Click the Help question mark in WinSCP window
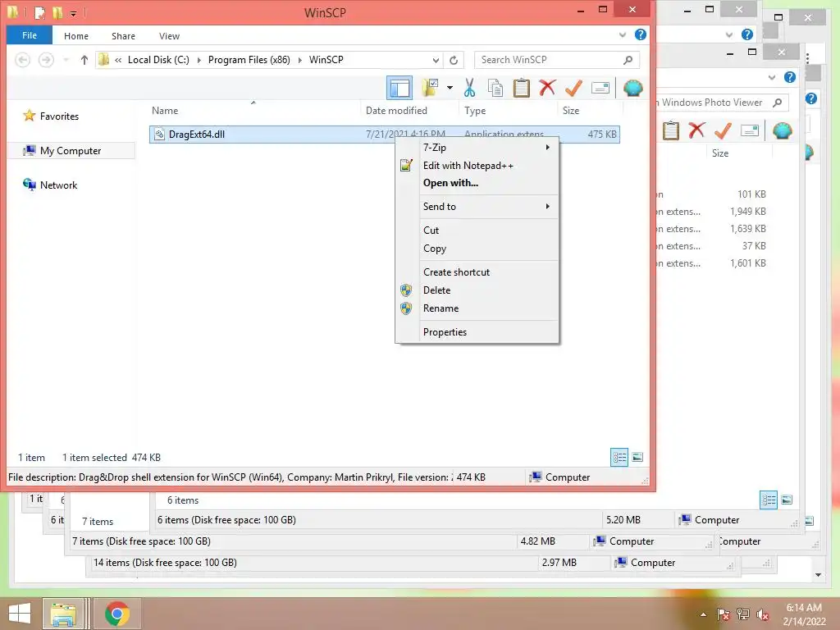 (640, 34)
